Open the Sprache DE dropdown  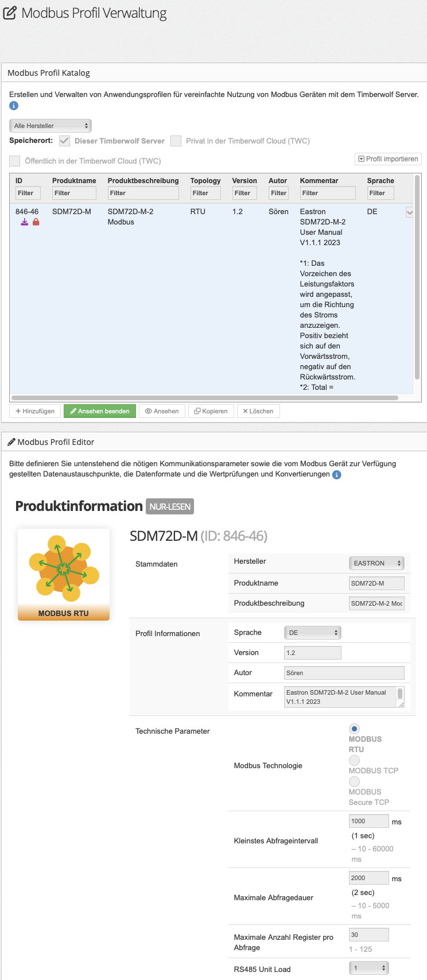click(x=313, y=633)
